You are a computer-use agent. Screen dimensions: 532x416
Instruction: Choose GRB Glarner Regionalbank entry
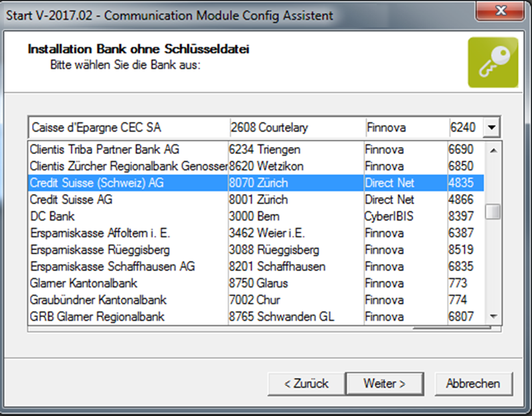[256, 316]
